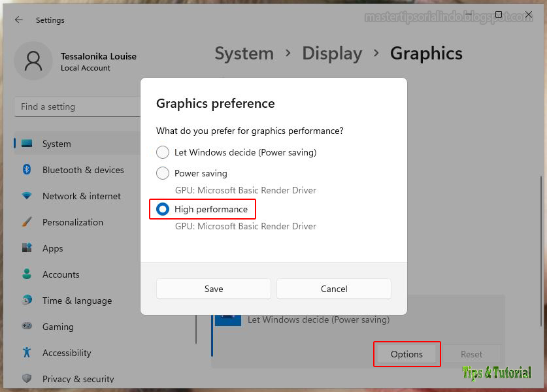
Task: Click the Time & language globe icon
Action: 27,300
